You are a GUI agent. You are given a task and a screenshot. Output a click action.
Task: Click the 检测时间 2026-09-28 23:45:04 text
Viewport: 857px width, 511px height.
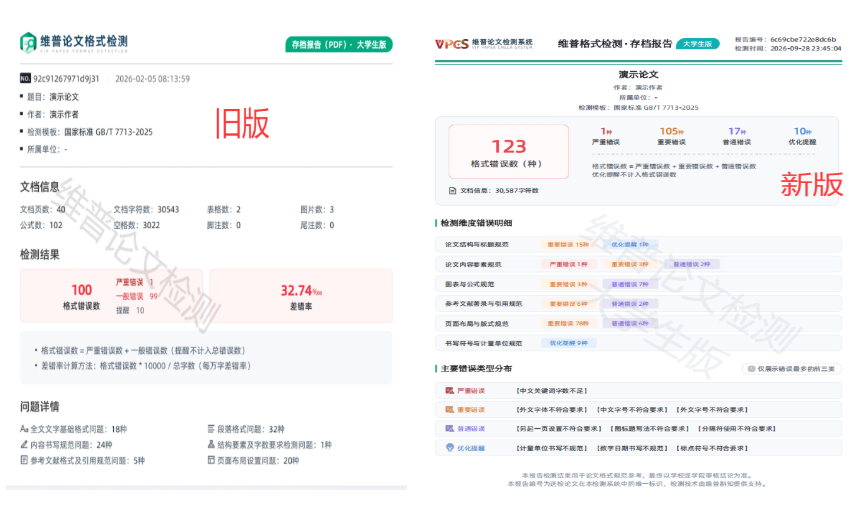coord(788,49)
